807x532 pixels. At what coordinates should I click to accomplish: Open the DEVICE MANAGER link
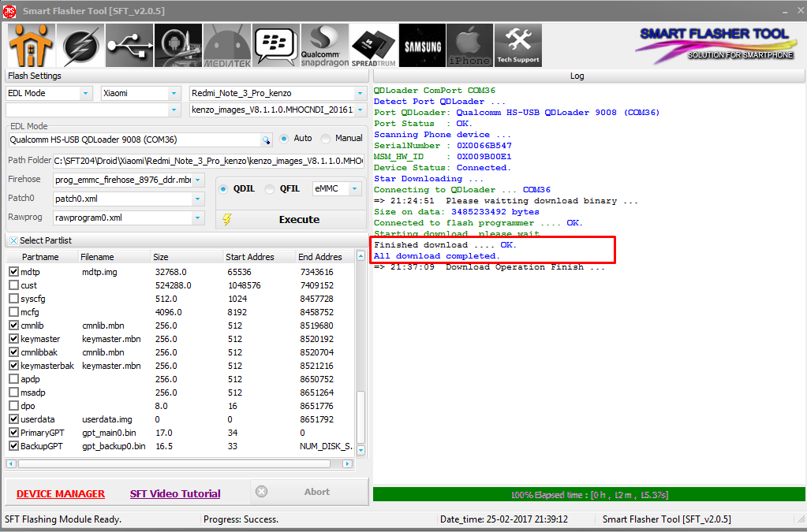pyautogui.click(x=61, y=494)
